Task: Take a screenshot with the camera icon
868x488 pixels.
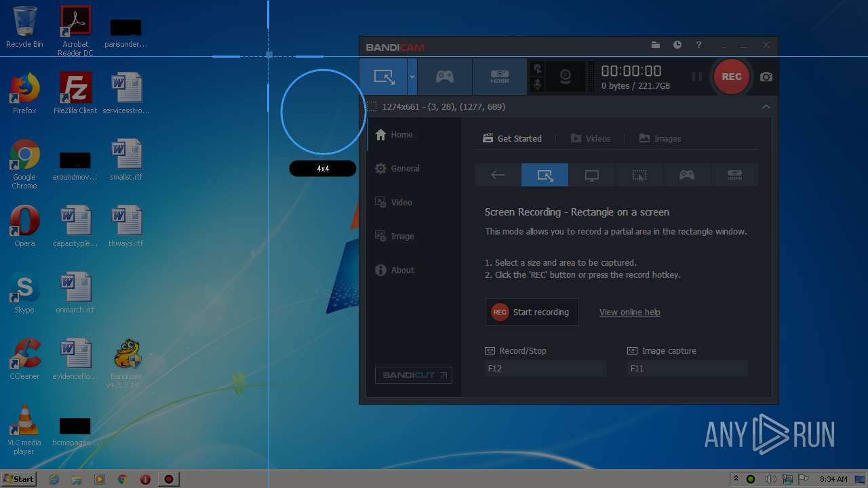Action: coord(766,77)
